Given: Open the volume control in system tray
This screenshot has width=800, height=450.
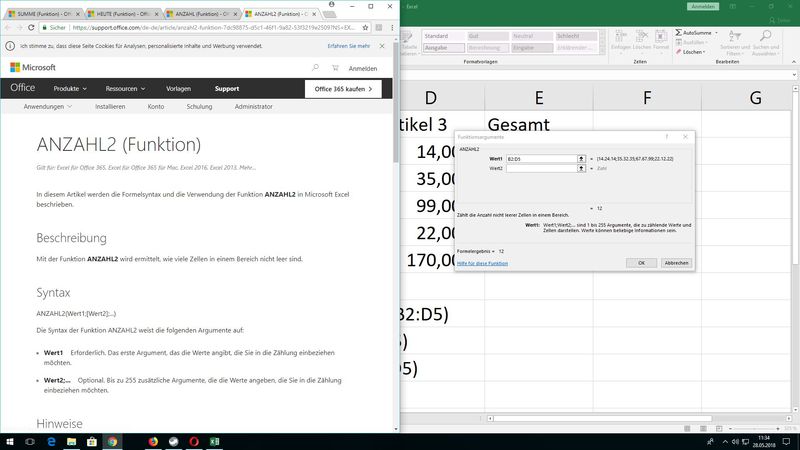Looking at the screenshot, I should [735, 442].
